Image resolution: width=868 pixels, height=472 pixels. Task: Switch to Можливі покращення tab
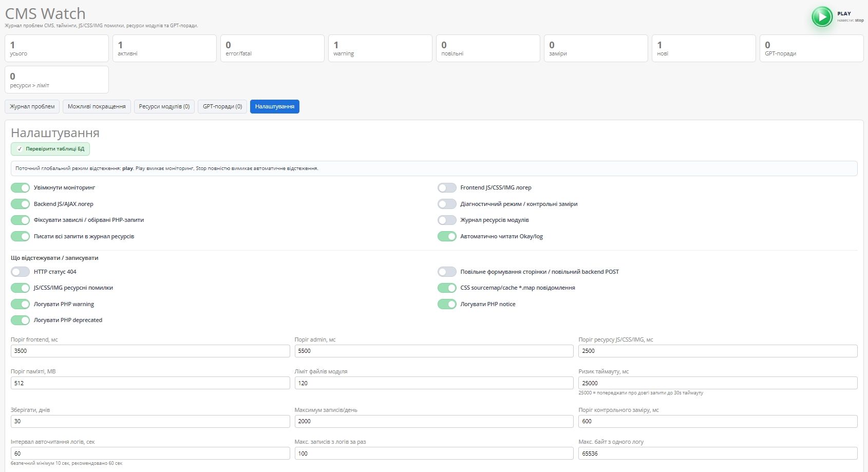coord(97,106)
